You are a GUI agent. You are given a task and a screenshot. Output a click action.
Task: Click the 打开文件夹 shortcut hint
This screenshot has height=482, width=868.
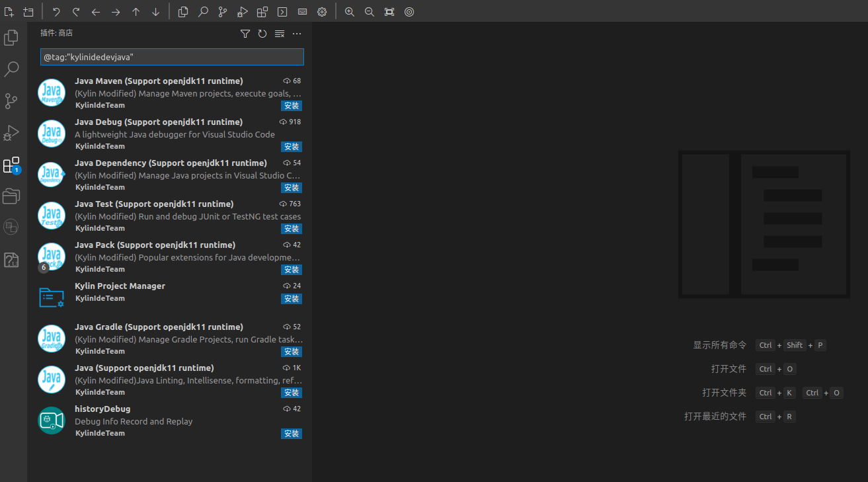coord(724,393)
